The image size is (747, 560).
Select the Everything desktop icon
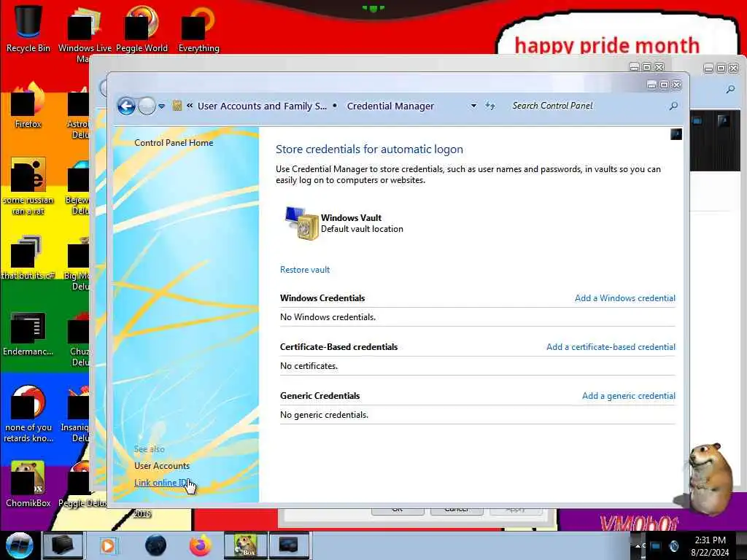pyautogui.click(x=198, y=28)
